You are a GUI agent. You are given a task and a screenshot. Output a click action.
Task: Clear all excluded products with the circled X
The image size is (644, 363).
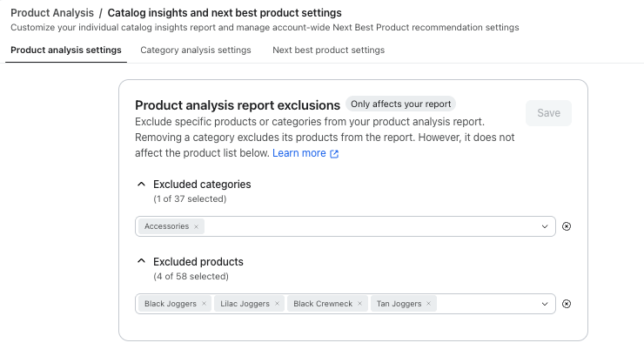(x=567, y=304)
